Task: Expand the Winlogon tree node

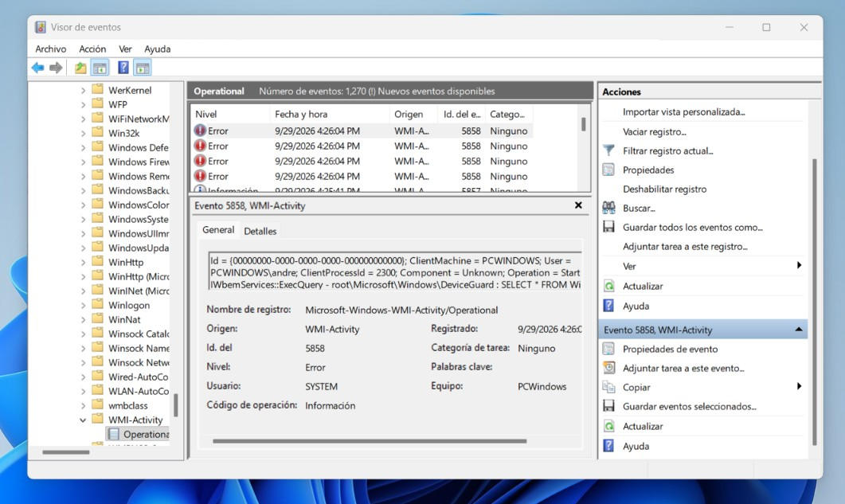Action: point(83,305)
